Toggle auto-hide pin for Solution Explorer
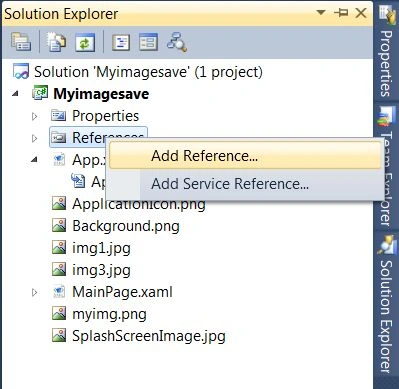 pyautogui.click(x=341, y=13)
